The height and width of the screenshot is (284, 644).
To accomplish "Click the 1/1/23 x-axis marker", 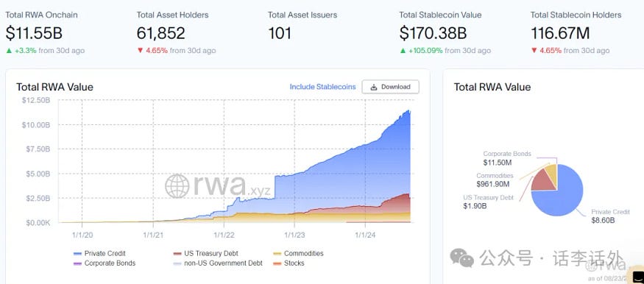I will click(294, 235).
